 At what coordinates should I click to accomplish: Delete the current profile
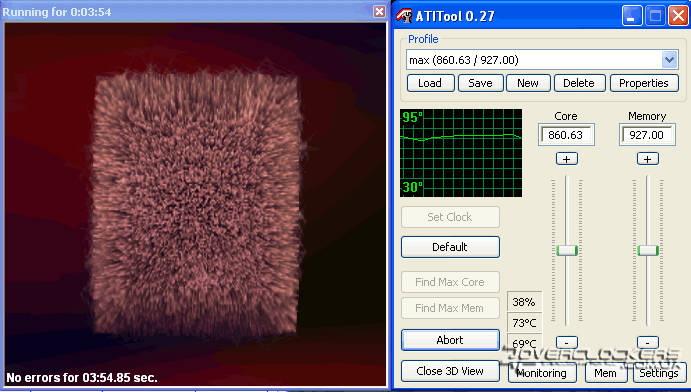click(579, 83)
